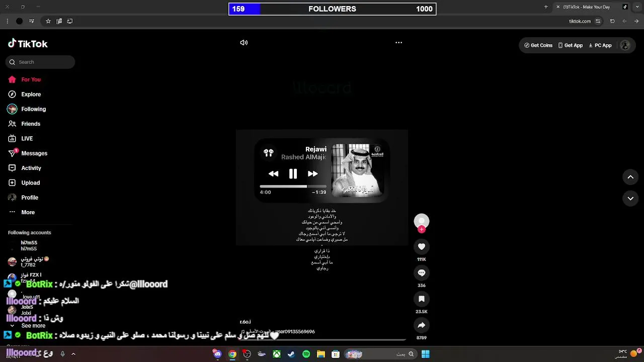Open new browser tab with plus
Screen dimensions: 644x362
point(546,7)
